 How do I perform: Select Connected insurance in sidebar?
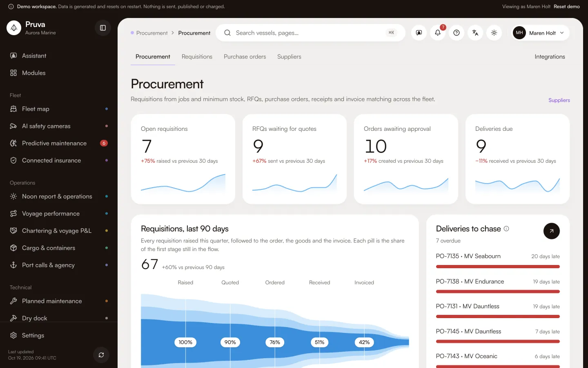[x=59, y=160]
